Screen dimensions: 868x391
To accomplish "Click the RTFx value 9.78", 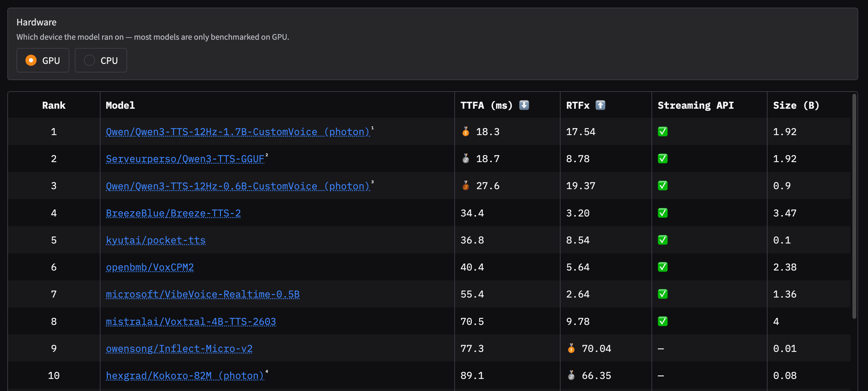I will (x=578, y=321).
